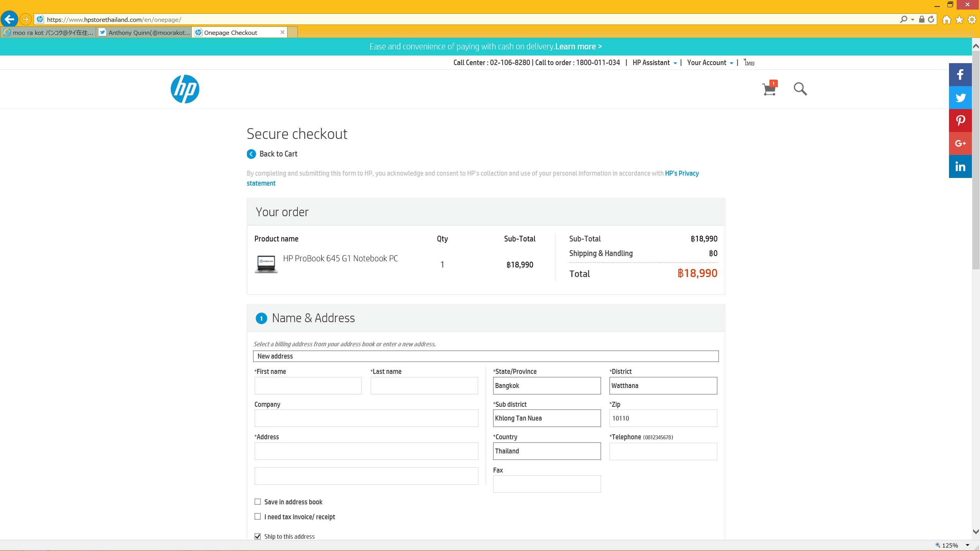Image resolution: width=980 pixels, height=551 pixels.
Task: Close the Onepage Checkout tab
Action: point(283,32)
